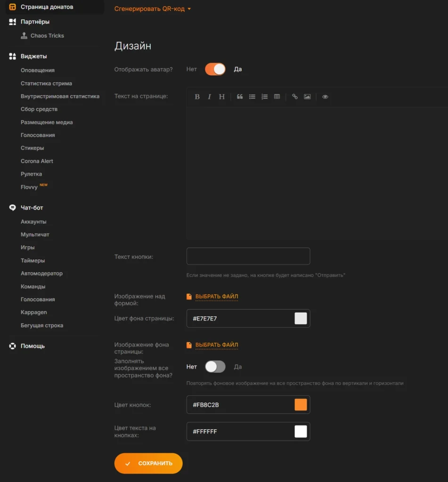Open the 'Чат-бот' sidebar section
This screenshot has height=482, width=448.
(x=32, y=208)
